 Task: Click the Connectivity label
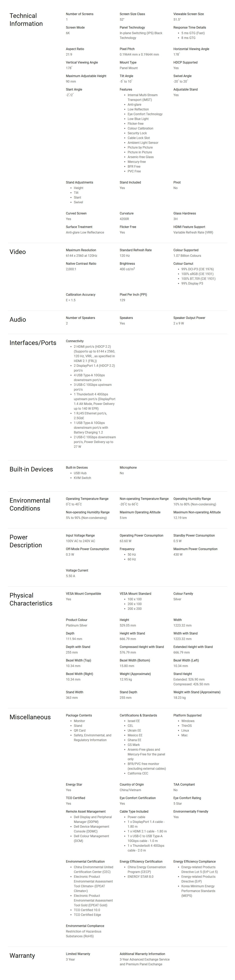coord(75,341)
